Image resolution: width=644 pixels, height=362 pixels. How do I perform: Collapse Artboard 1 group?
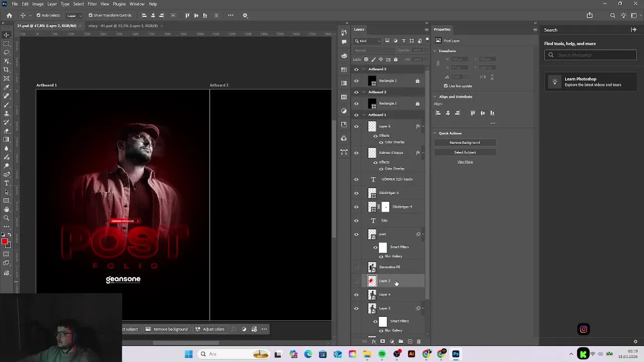[x=364, y=115]
